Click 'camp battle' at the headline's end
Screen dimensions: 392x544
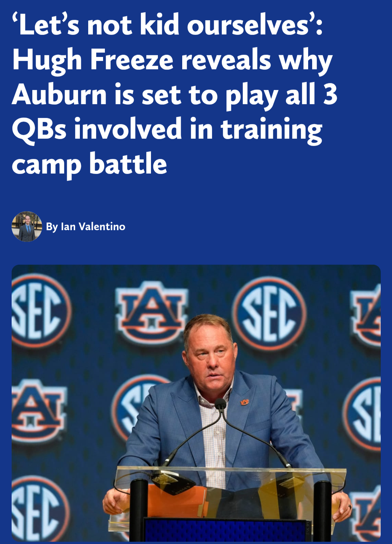pyautogui.click(x=89, y=165)
